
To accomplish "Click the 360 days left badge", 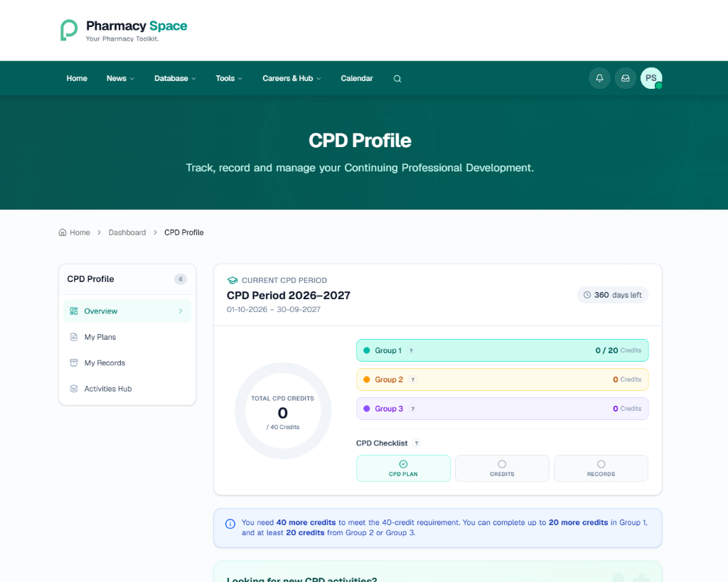I will [613, 295].
